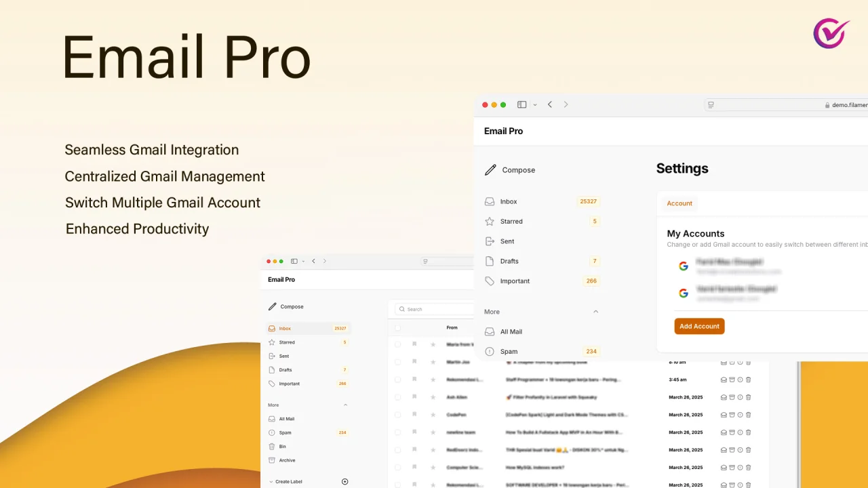Click the Search field in the inbox window
Image resolution: width=868 pixels, height=488 pixels.
tap(434, 309)
